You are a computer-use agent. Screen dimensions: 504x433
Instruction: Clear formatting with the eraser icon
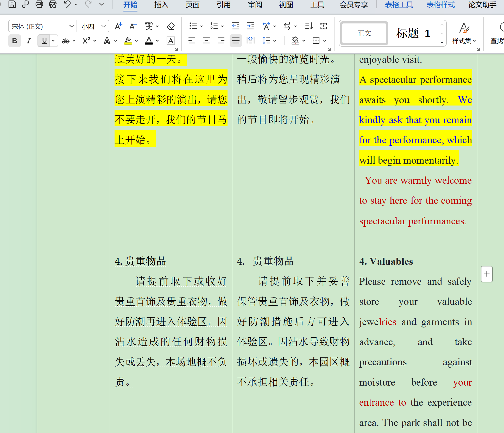(x=171, y=26)
